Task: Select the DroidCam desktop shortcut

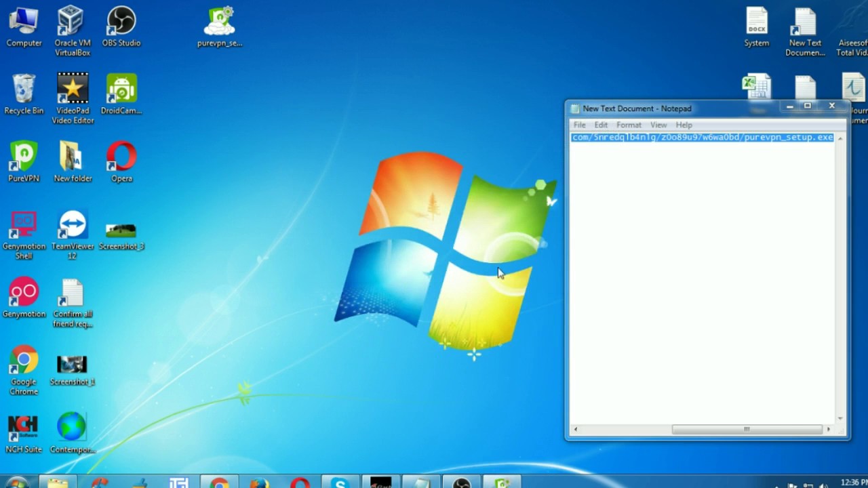Action: 121,94
